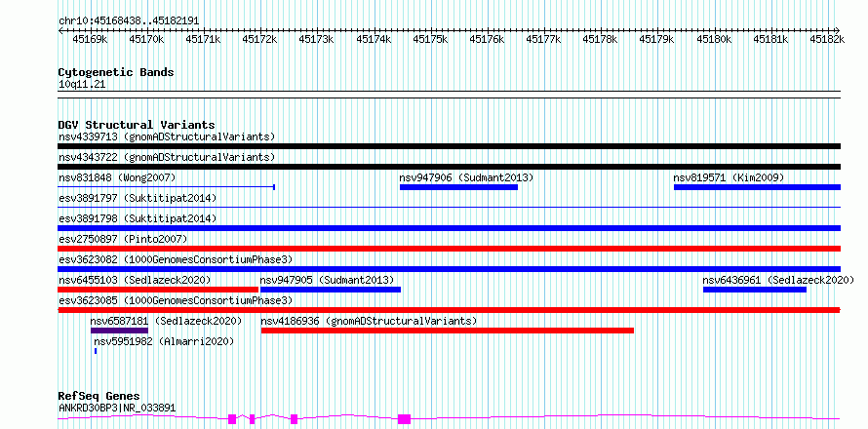Open variant nsv4339713 (gnomADStructuralVariants) label

point(167,136)
